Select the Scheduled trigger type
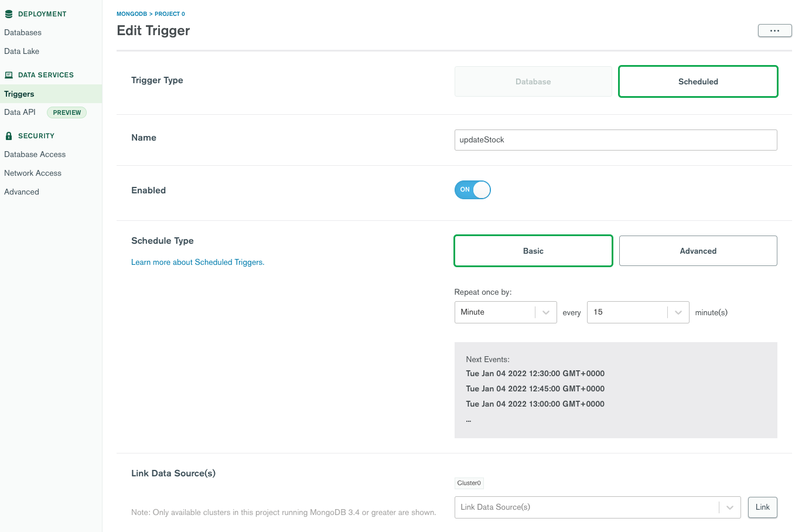Viewport: 802px width, 532px height. 698,81
